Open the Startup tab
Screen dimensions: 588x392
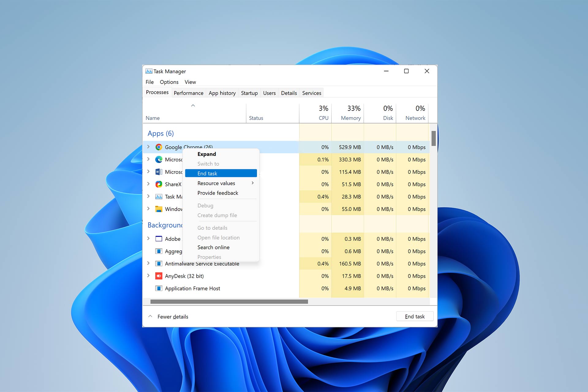[x=249, y=93]
